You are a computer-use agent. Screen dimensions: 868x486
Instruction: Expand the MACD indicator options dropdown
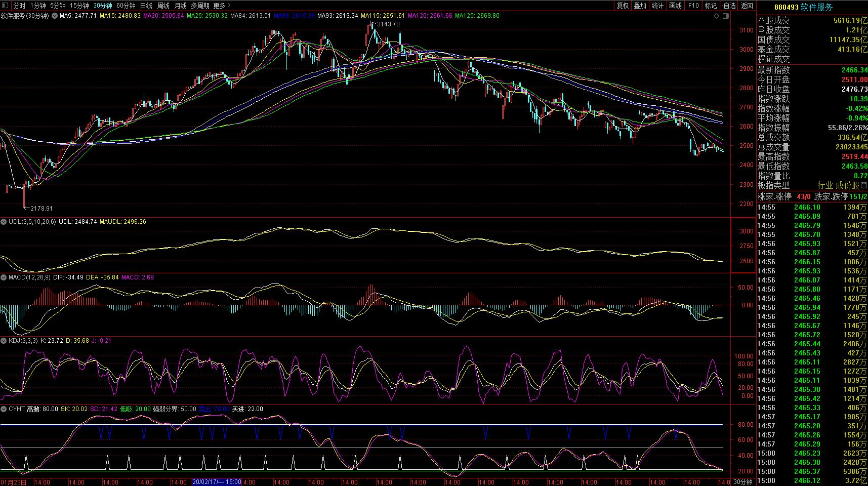pyautogui.click(x=4, y=277)
